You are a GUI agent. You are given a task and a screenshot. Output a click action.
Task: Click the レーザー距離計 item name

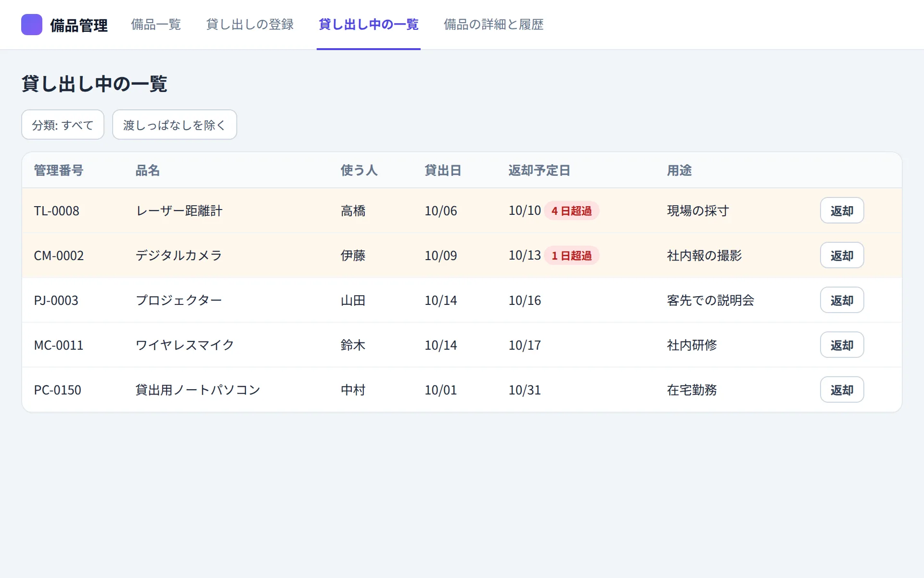179,211
